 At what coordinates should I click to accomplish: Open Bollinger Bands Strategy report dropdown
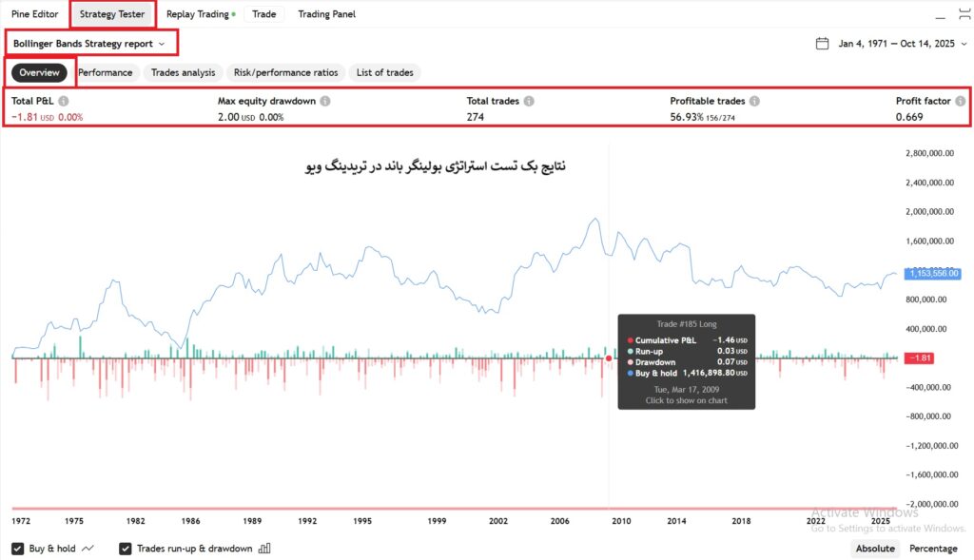[x=89, y=44]
